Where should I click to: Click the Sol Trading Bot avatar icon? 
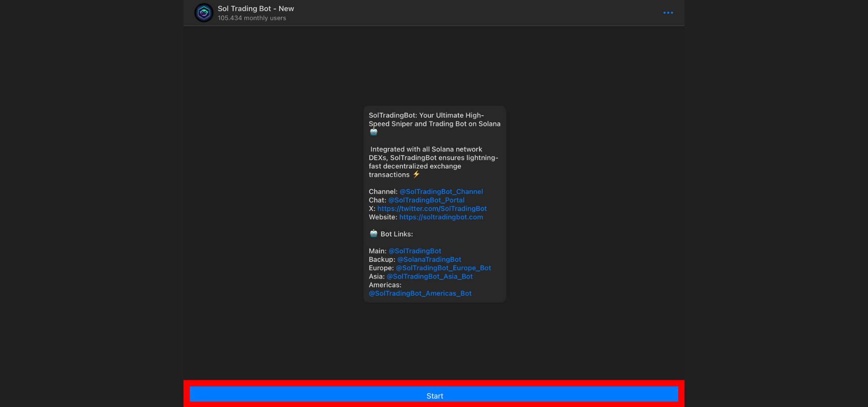203,13
